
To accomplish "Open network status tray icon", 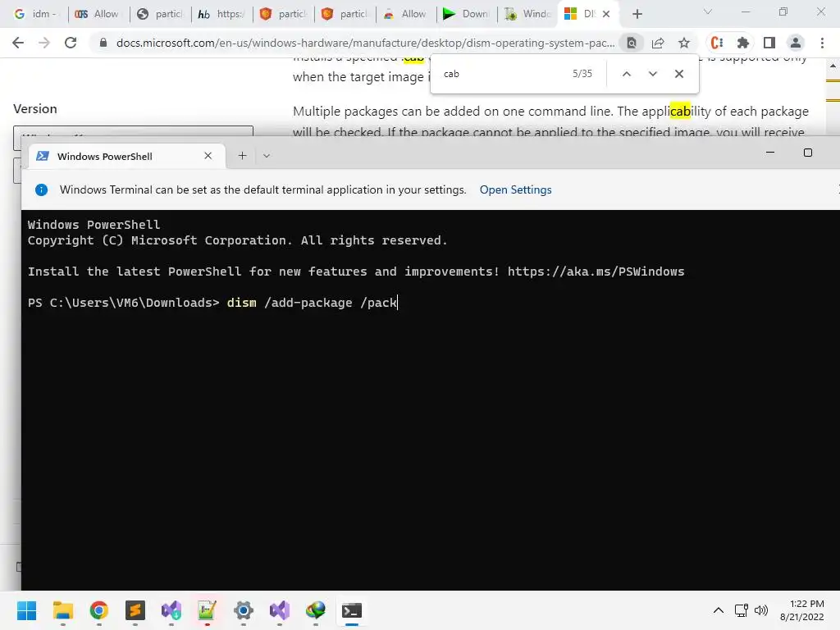I will click(742, 610).
